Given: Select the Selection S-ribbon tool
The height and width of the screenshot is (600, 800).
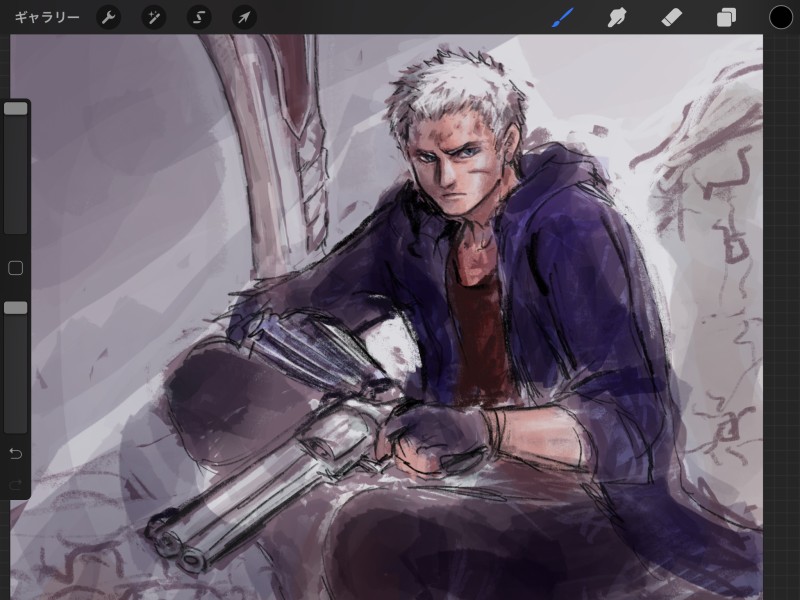Looking at the screenshot, I should [199, 17].
